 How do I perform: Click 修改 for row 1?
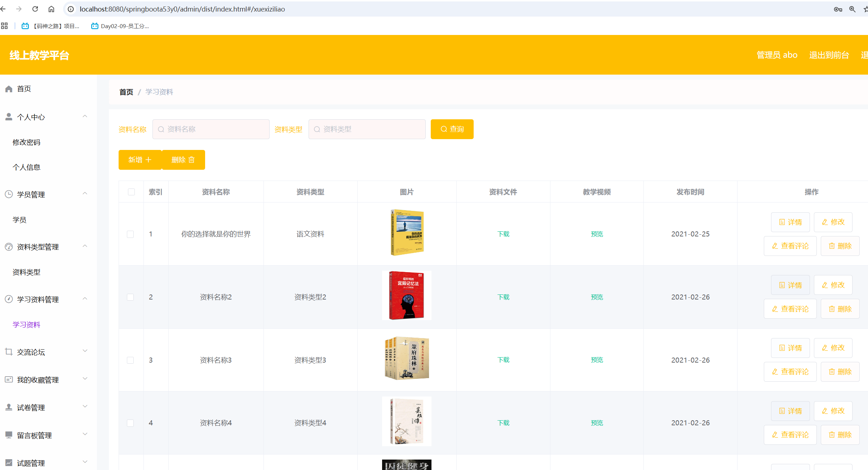(833, 222)
